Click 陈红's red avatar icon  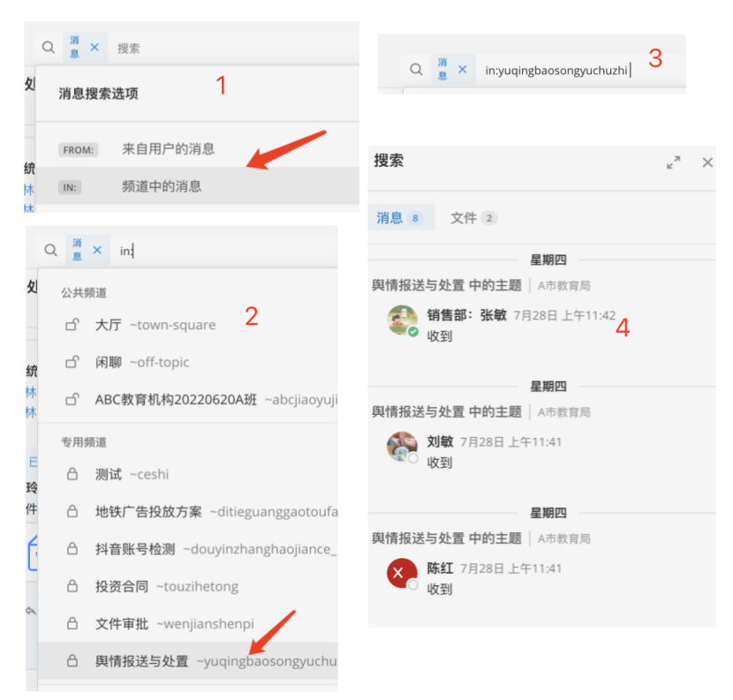(x=402, y=573)
